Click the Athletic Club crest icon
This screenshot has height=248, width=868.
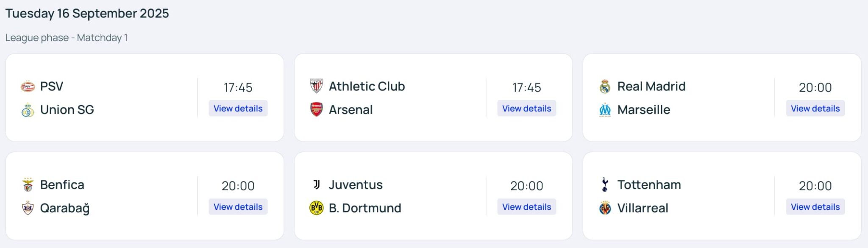317,86
